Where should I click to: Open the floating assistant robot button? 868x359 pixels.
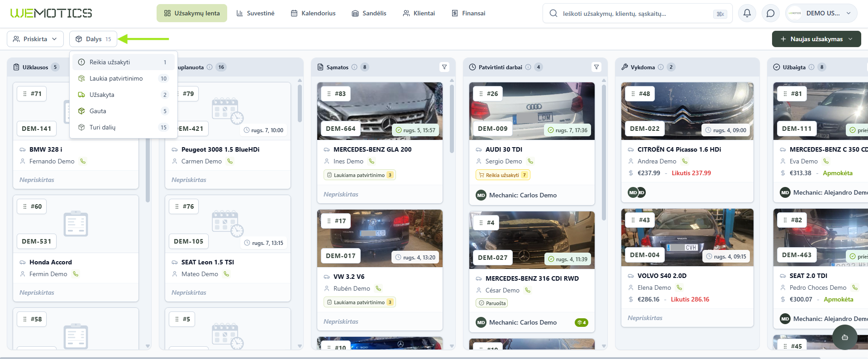844,337
